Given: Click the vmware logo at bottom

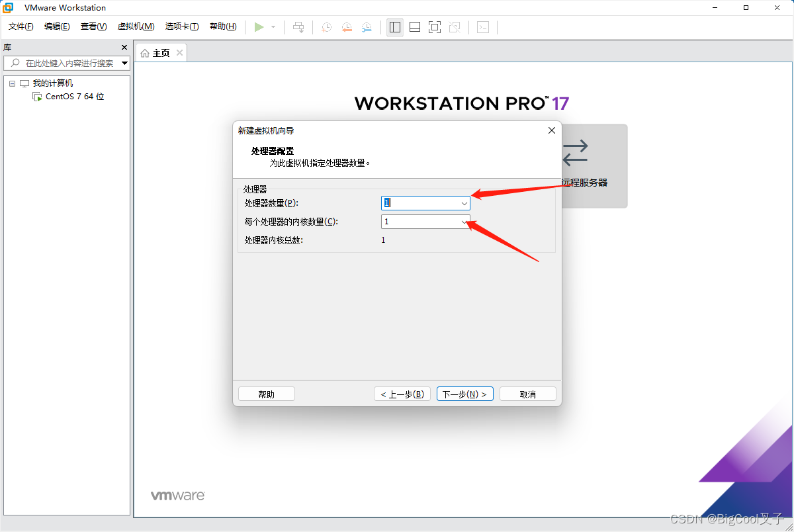Looking at the screenshot, I should tap(177, 496).
